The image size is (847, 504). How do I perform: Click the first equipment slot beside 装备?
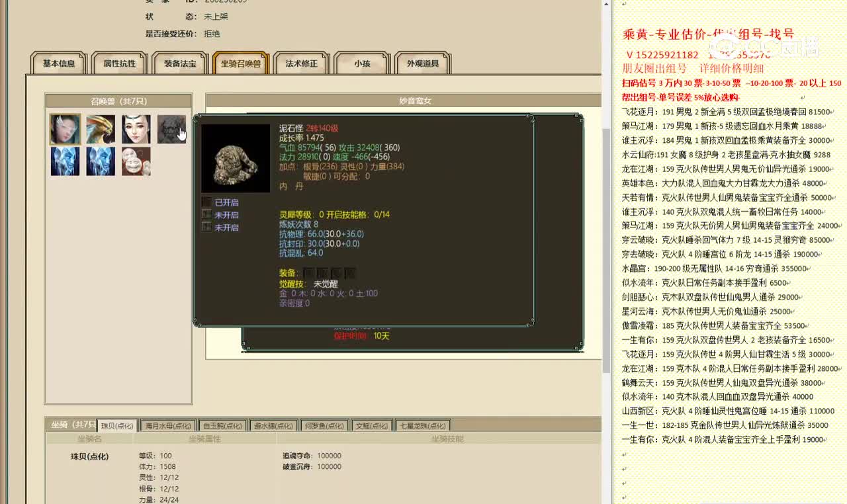click(309, 273)
